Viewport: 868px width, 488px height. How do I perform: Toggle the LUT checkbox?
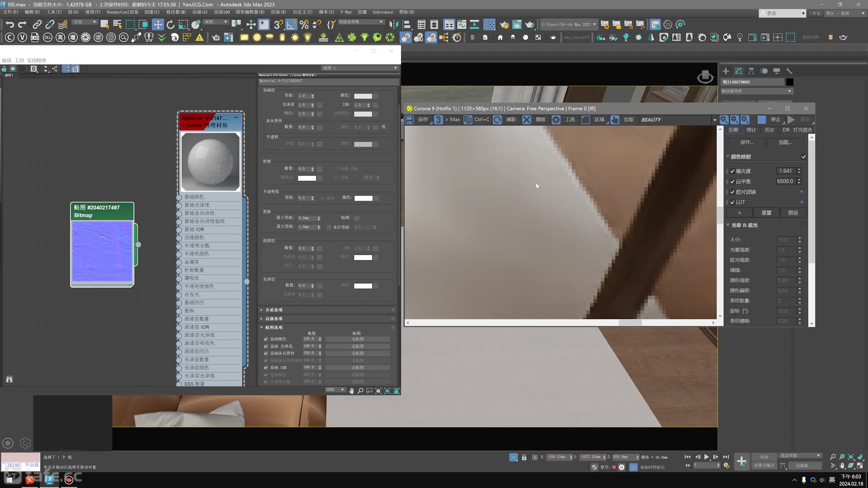tap(732, 202)
